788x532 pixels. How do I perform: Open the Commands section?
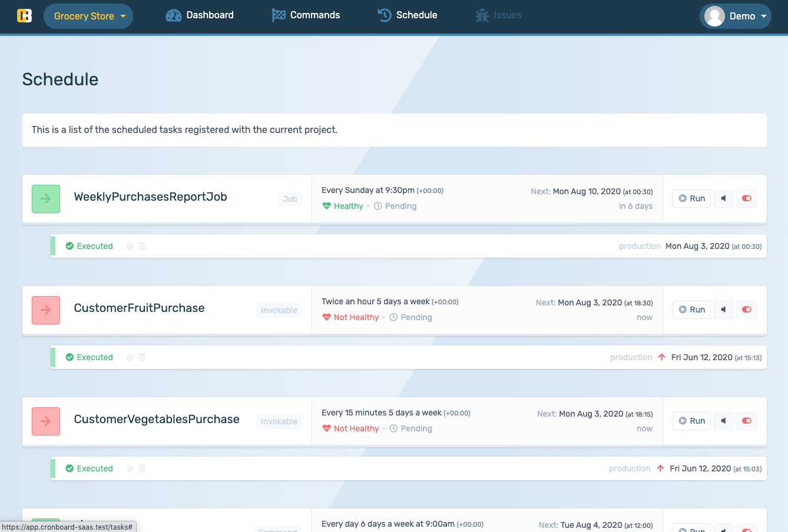tap(306, 15)
